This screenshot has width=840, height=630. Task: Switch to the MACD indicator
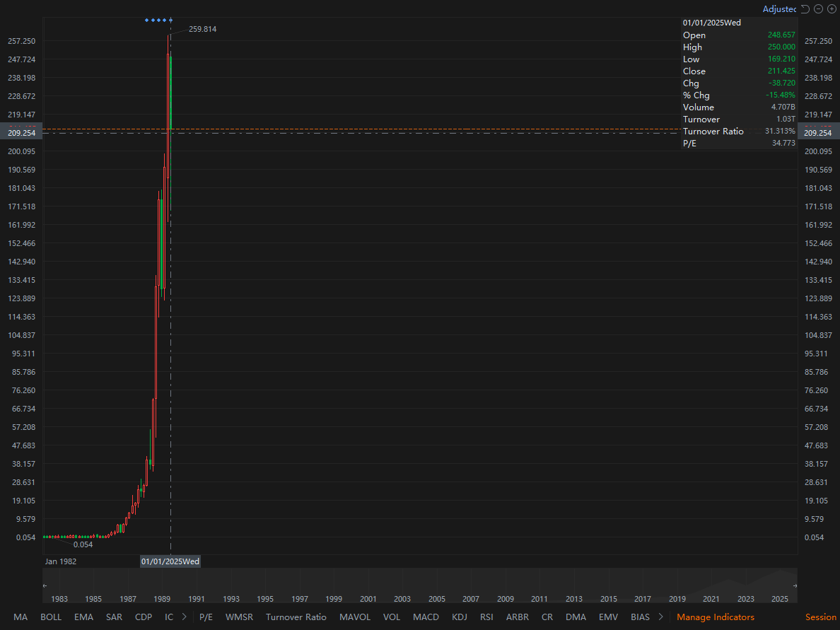(426, 617)
